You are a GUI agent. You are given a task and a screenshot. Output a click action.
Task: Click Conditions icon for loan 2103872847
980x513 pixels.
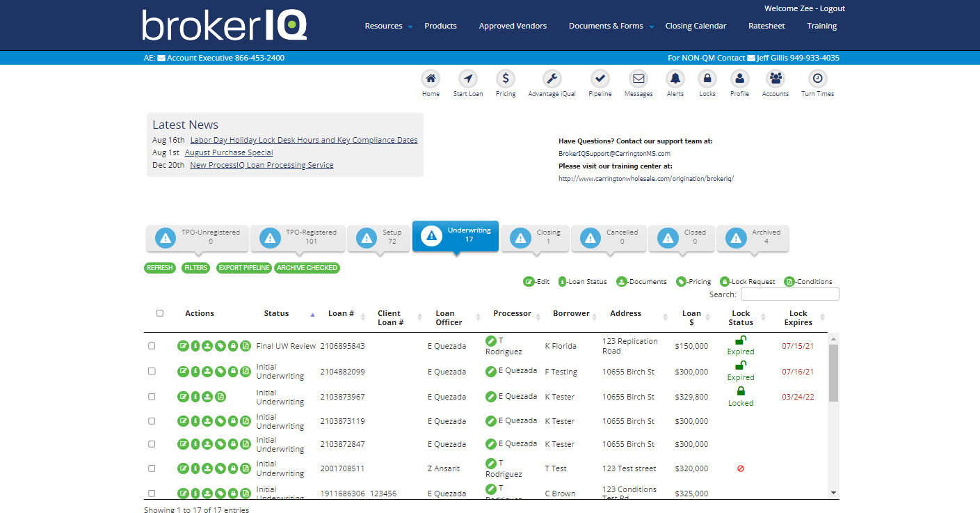246,444
